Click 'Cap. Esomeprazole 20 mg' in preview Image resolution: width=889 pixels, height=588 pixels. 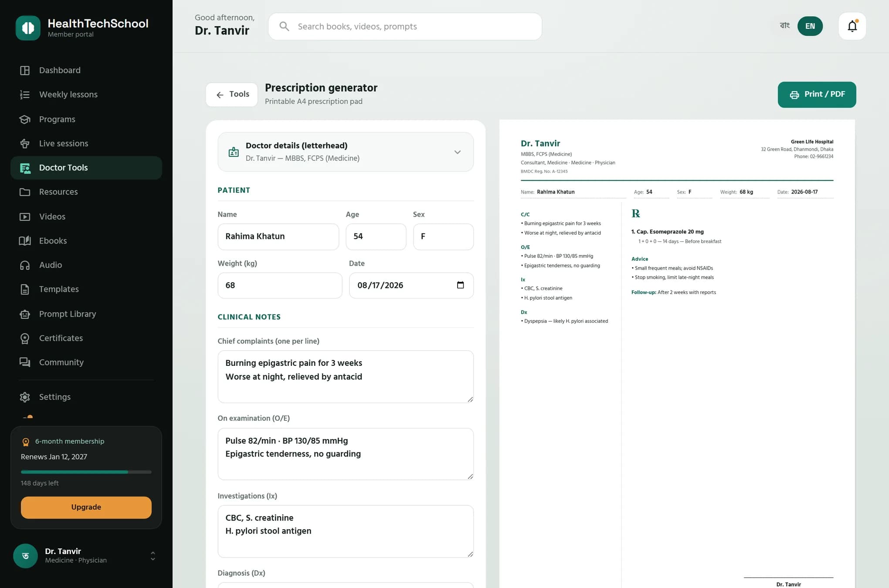[670, 232]
